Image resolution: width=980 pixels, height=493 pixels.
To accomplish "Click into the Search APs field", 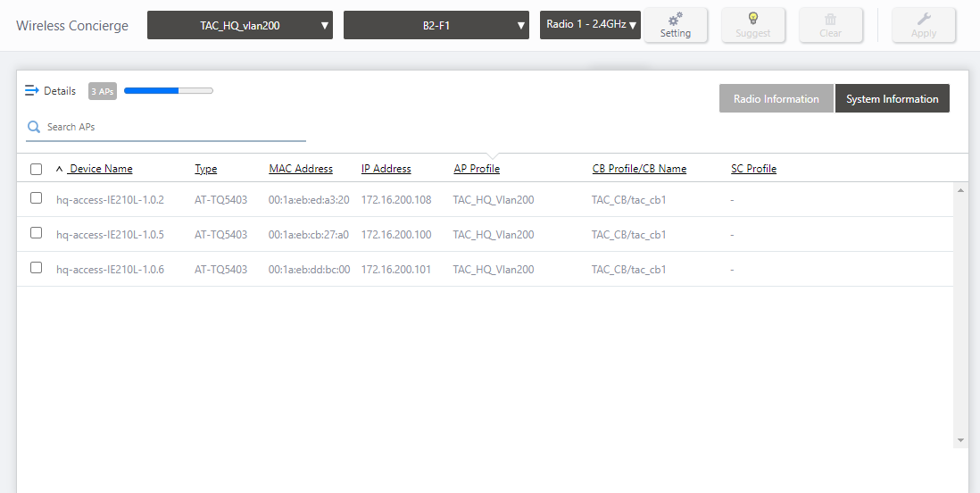I will coord(174,127).
